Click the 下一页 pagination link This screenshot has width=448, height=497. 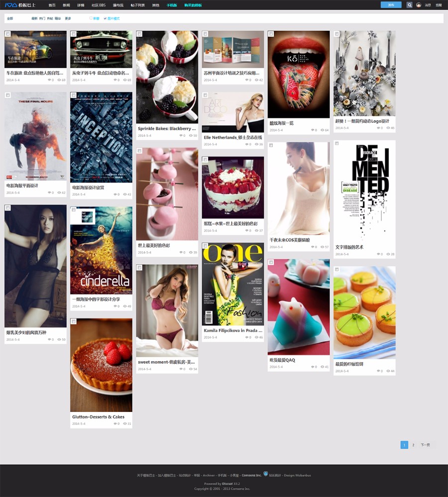tap(425, 445)
